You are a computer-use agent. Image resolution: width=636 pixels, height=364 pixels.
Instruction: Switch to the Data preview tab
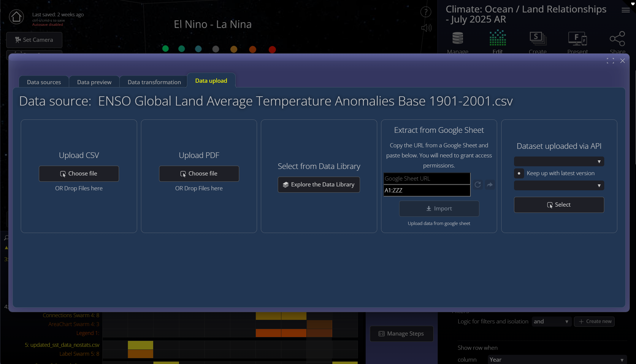click(x=94, y=82)
